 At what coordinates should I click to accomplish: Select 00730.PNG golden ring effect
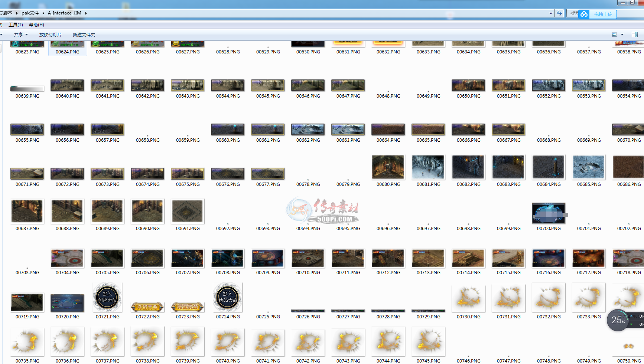tap(468, 299)
